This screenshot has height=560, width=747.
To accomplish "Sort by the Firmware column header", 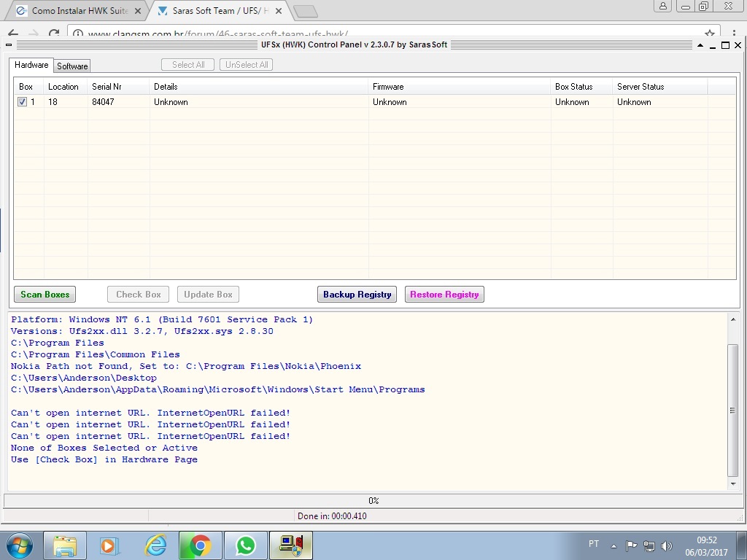I will 460,87.
